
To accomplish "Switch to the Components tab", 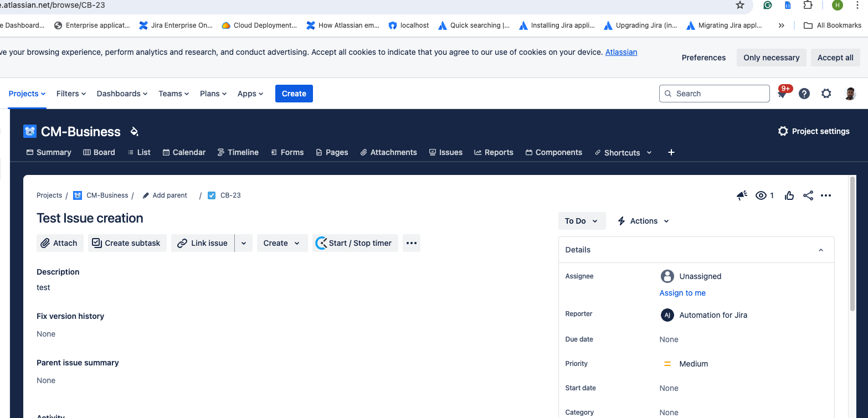I will (554, 152).
